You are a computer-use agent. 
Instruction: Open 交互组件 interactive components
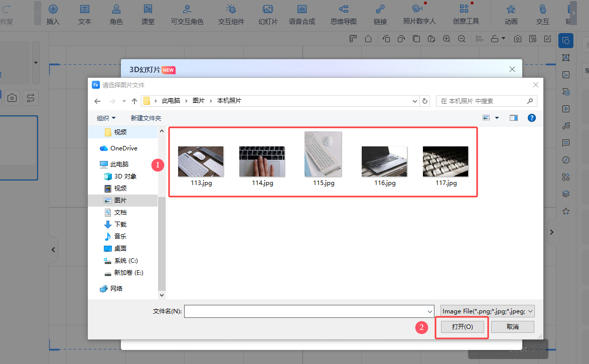pos(231,14)
